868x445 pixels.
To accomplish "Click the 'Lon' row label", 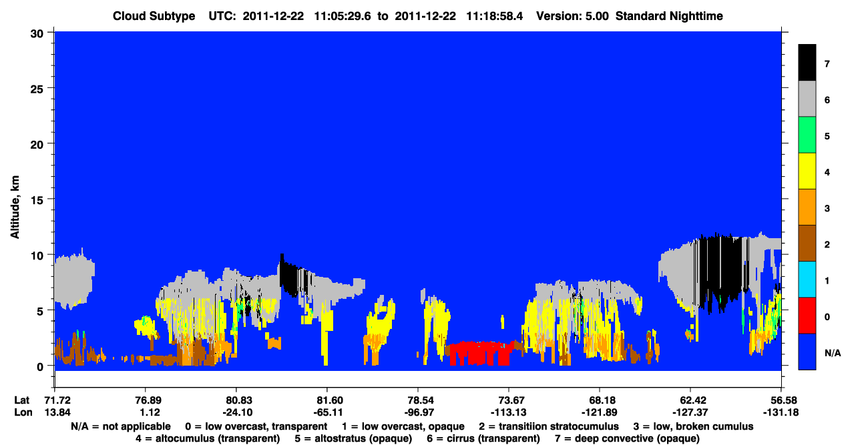I will (x=22, y=413).
